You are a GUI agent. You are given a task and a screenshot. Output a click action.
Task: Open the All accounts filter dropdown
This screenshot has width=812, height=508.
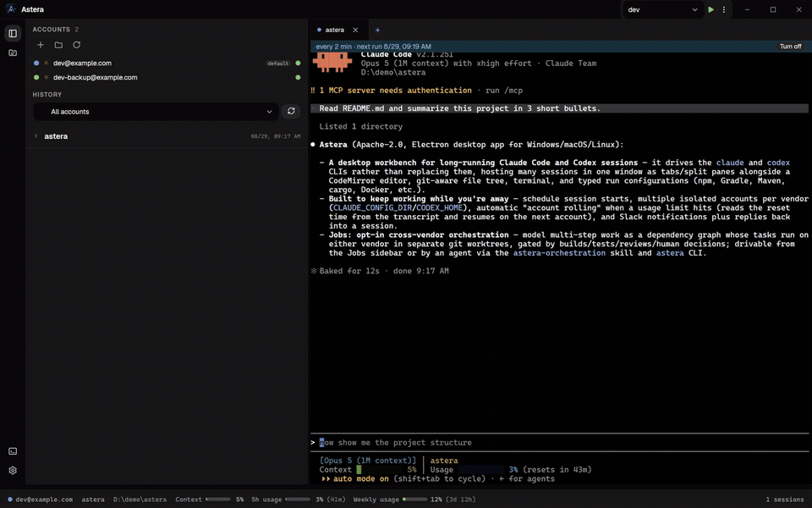(156, 112)
